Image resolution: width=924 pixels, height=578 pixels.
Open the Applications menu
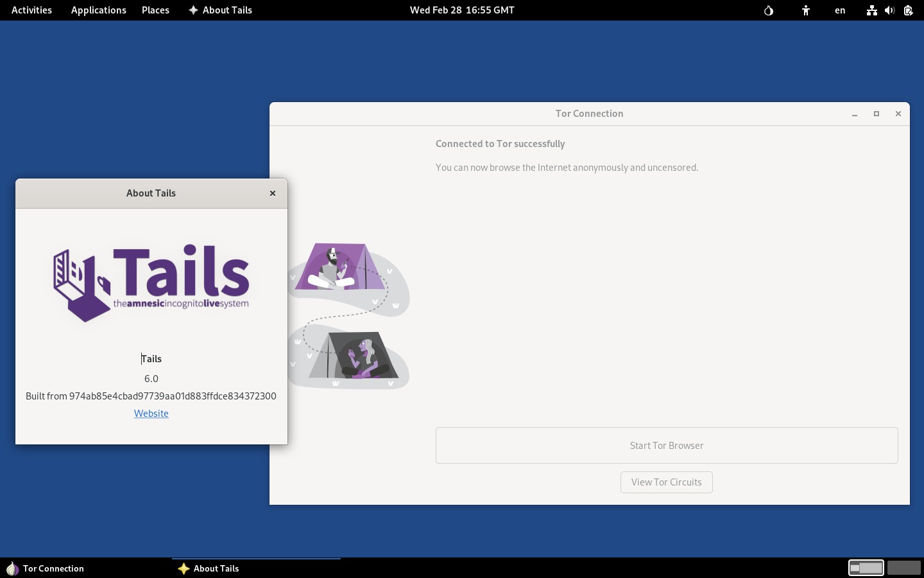(x=98, y=10)
